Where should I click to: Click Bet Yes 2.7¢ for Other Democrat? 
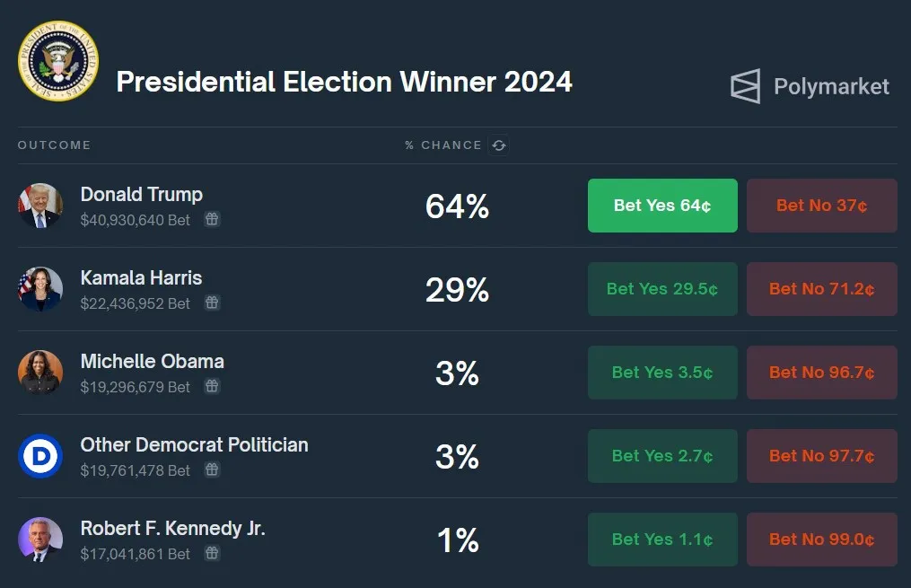click(x=662, y=456)
